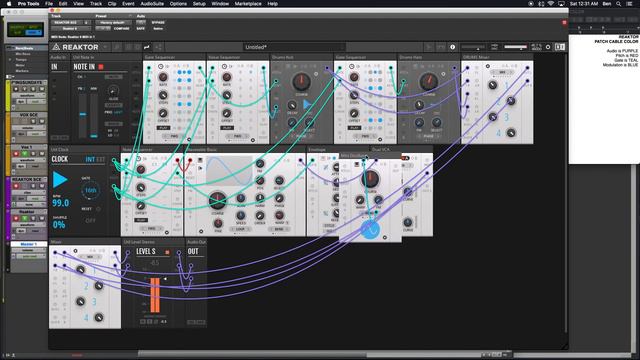Screen dimensions: 640x360
Task: Click the red COARSE knob on Drums Hats module
Action: click(429, 82)
